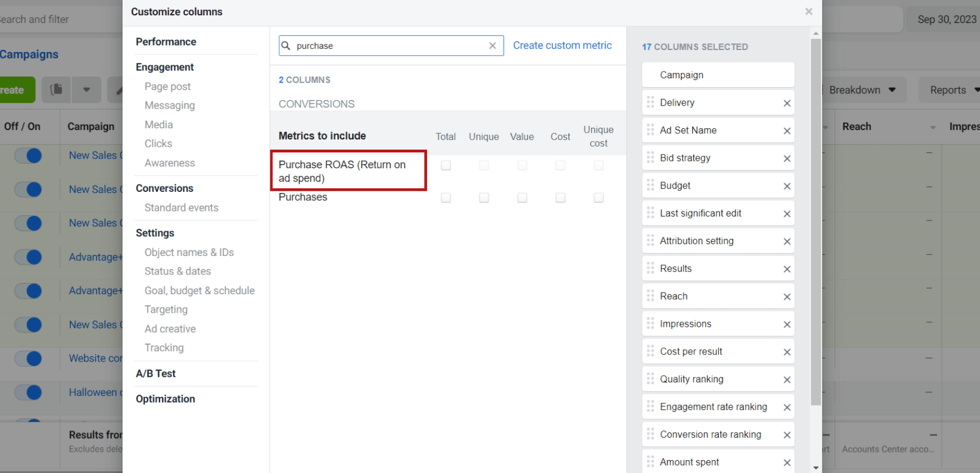Remove Delivery column from selected list
This screenshot has height=473, width=980.
point(787,103)
